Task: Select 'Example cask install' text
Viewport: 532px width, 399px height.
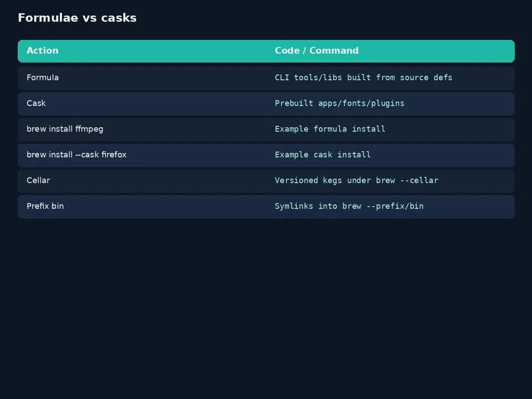Action: 323,155
